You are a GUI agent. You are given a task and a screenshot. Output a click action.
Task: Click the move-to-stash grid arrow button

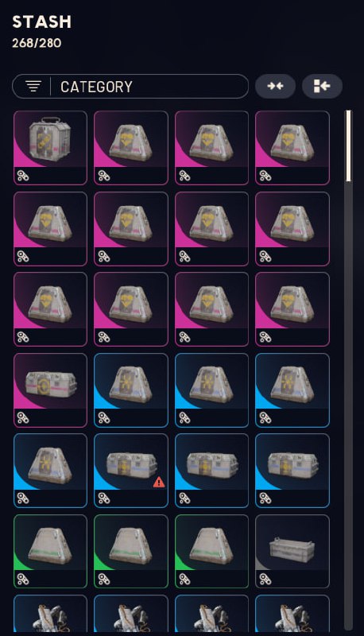point(322,86)
